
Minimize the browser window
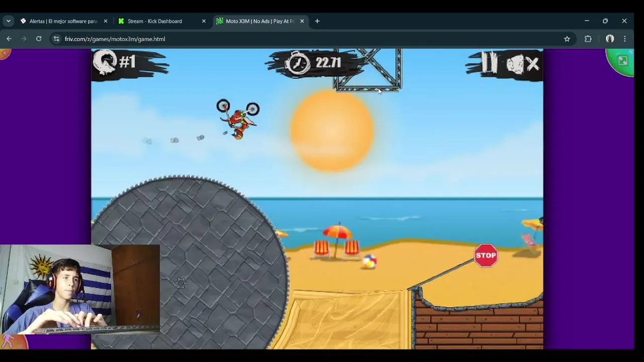pos(587,21)
